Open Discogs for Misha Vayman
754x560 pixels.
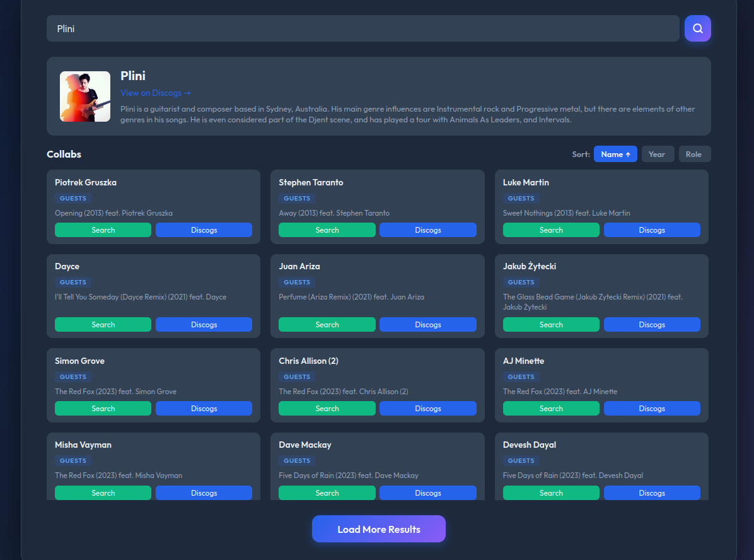pos(204,493)
